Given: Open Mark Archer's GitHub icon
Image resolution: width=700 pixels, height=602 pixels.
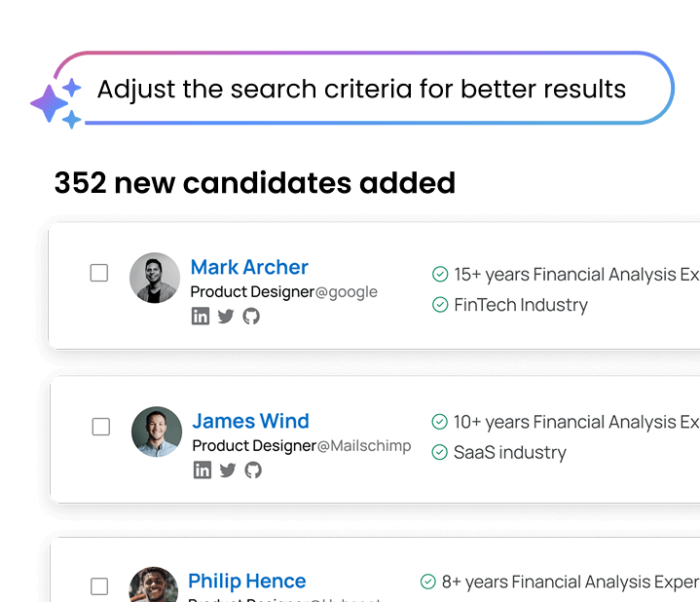Looking at the screenshot, I should (251, 317).
